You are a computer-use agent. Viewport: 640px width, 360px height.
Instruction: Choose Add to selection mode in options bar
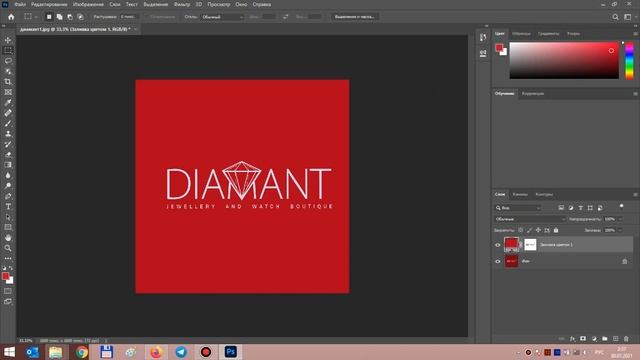[x=60, y=17]
